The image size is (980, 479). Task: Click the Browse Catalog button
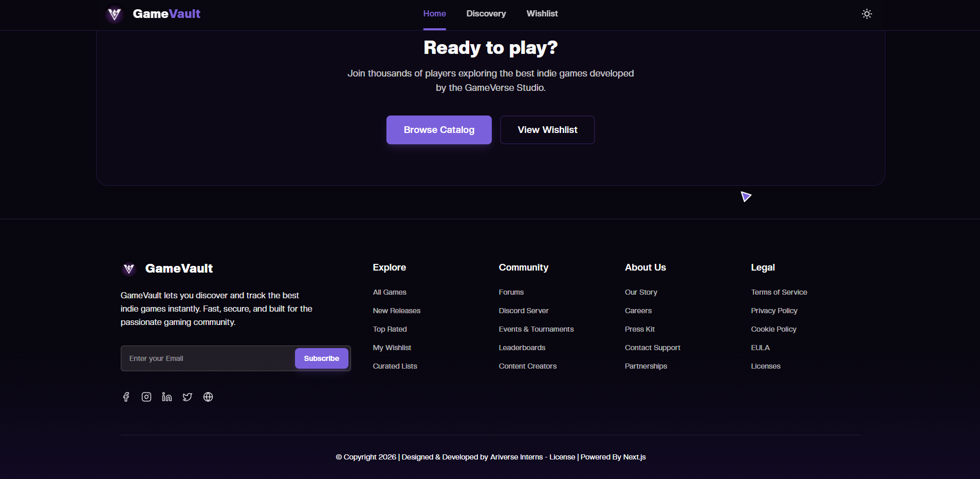click(x=439, y=130)
